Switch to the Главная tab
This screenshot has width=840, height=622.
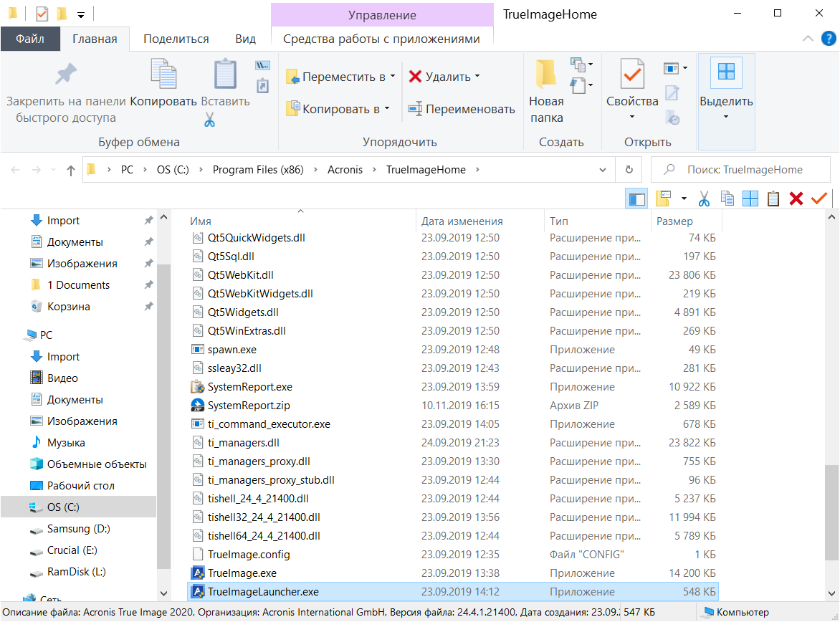95,39
